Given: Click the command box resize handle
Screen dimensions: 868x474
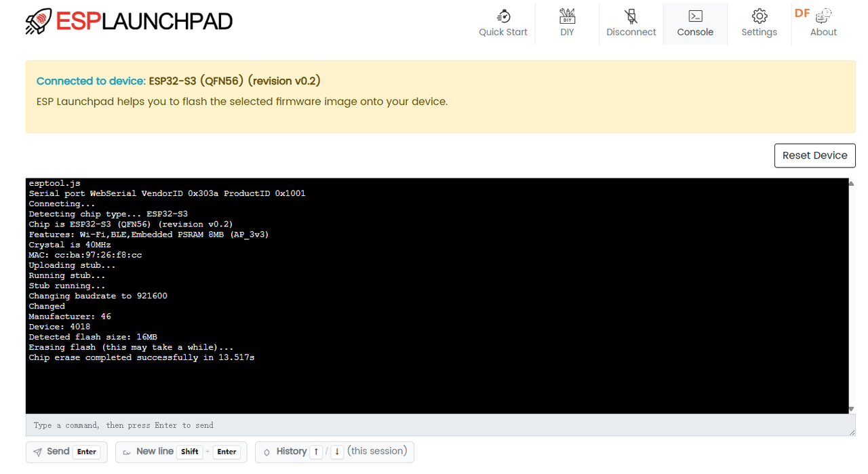Looking at the screenshot, I should pos(852,432).
